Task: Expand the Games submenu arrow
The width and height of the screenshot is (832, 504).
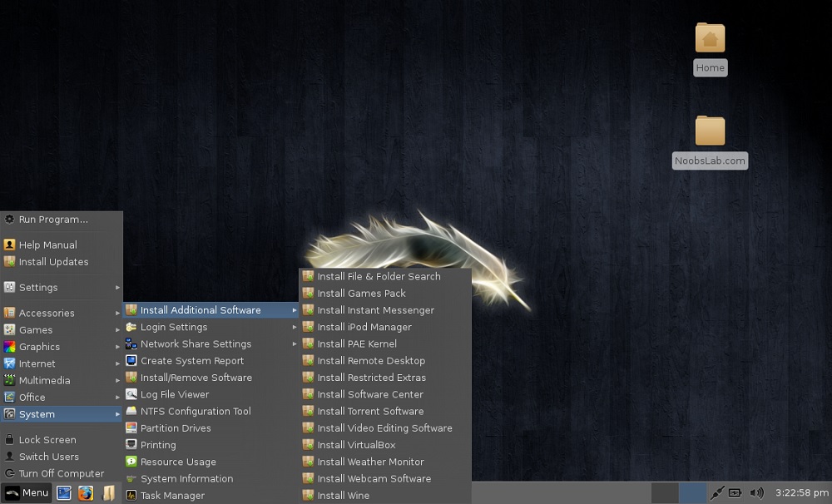Action: pyautogui.click(x=117, y=329)
